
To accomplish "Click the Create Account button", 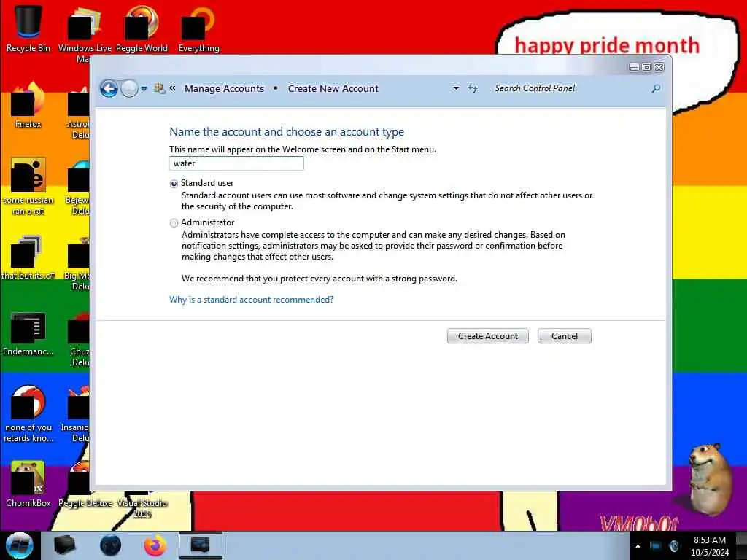I will pos(488,335).
